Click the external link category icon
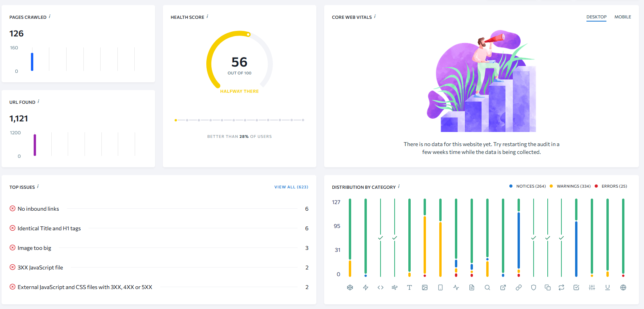Viewport: 644px width, 309px height. (x=503, y=287)
